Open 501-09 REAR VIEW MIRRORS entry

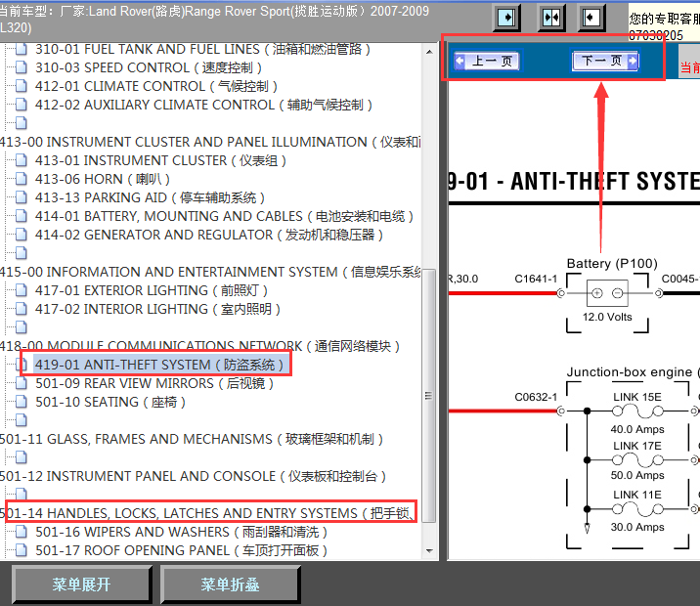[154, 383]
